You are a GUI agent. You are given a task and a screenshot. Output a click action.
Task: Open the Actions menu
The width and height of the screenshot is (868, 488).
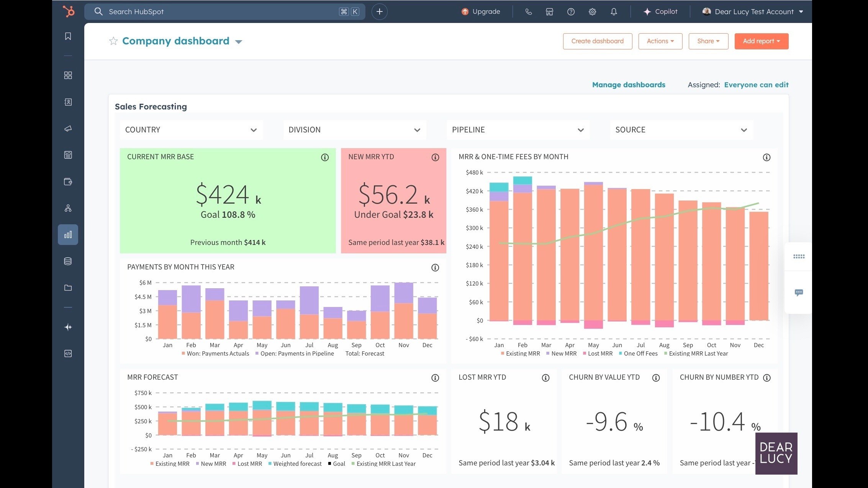660,41
